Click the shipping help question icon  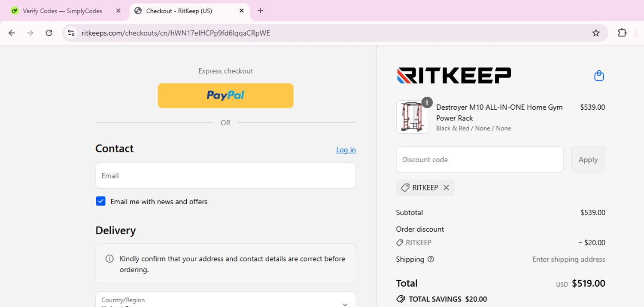click(x=431, y=259)
